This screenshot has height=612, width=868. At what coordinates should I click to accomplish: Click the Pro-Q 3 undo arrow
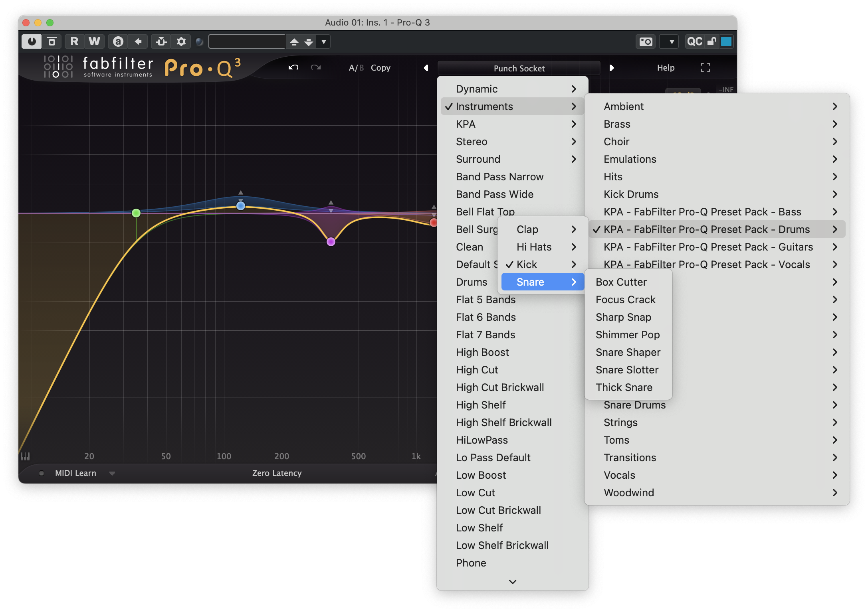[293, 67]
